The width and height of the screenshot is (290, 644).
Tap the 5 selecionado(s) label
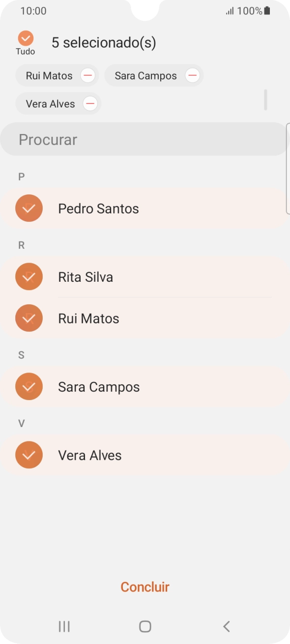[x=104, y=43]
